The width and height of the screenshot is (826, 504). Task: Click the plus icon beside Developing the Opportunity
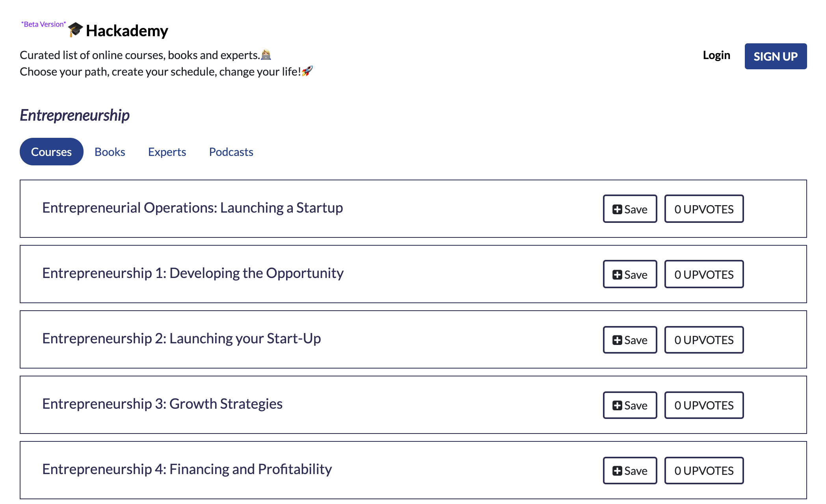617,275
